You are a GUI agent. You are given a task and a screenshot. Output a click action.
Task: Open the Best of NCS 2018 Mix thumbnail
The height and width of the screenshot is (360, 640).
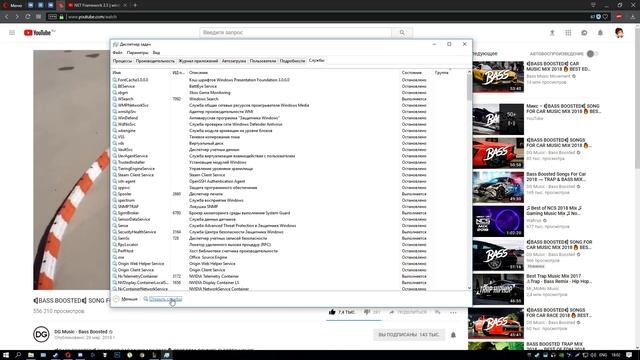tap(498, 221)
